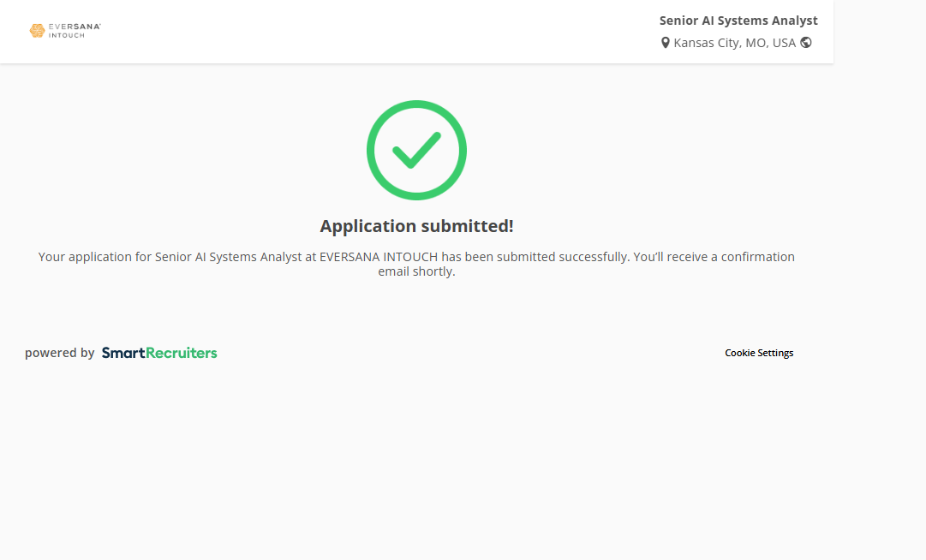This screenshot has height=560, width=926.
Task: Select the Kansas City, MO, USA location text
Action: point(735,43)
